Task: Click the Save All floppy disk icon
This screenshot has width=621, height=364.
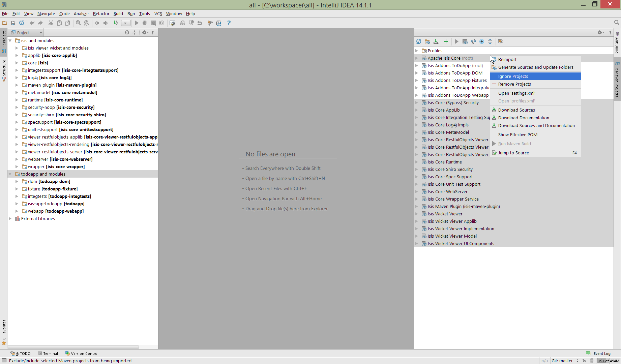Action: tap(13, 23)
